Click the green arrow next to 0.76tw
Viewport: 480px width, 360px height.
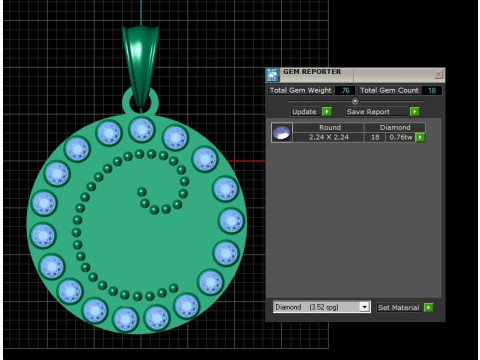tap(420, 137)
